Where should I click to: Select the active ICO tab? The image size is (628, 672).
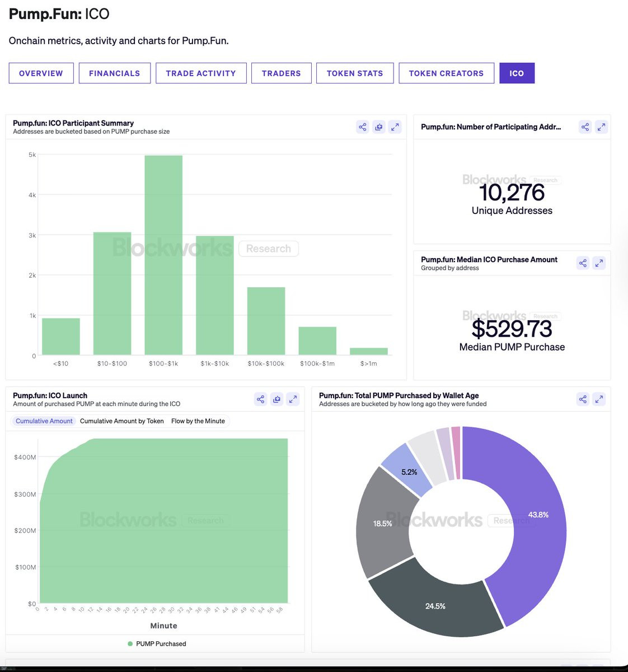click(x=517, y=73)
